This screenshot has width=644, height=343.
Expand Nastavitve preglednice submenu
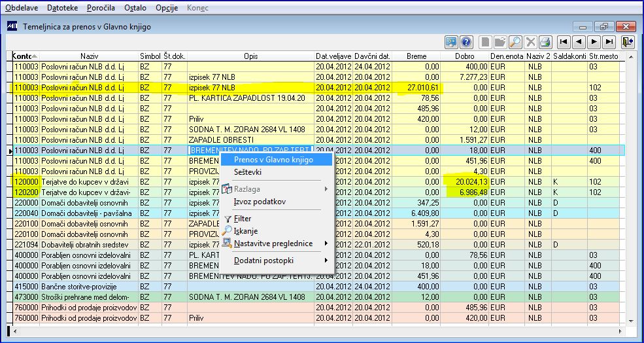[273, 244]
